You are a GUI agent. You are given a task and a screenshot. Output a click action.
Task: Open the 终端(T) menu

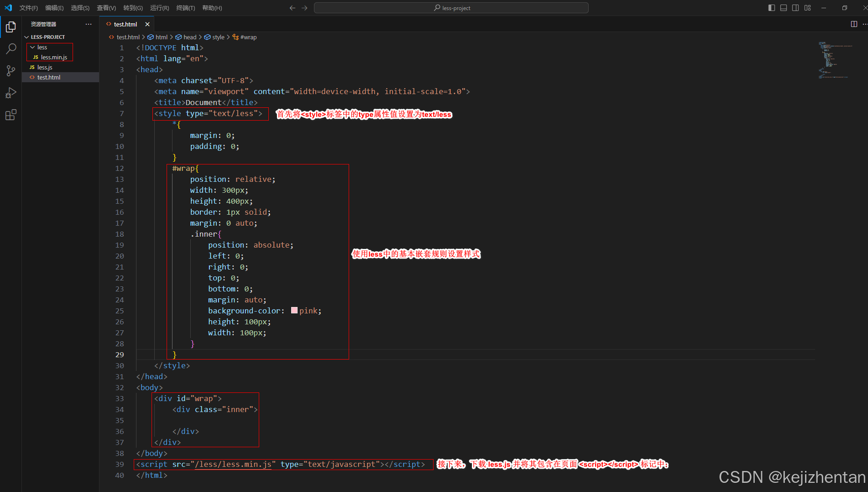click(x=186, y=8)
